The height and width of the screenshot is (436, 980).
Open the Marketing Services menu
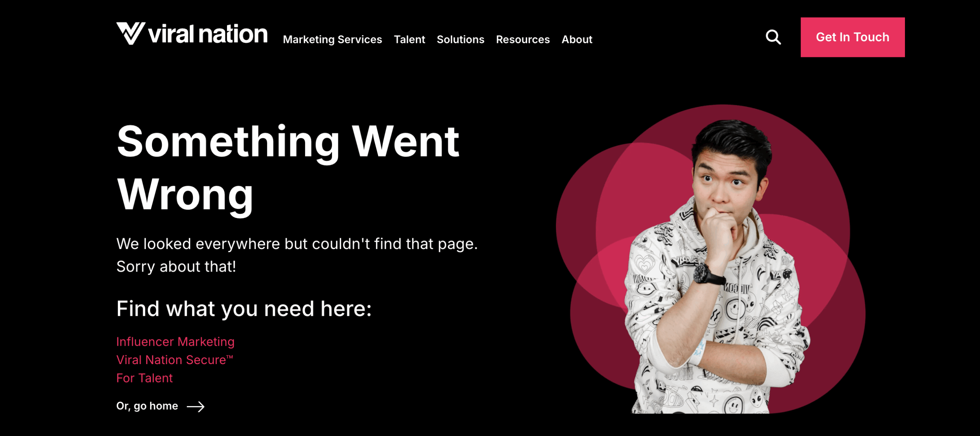pos(332,39)
